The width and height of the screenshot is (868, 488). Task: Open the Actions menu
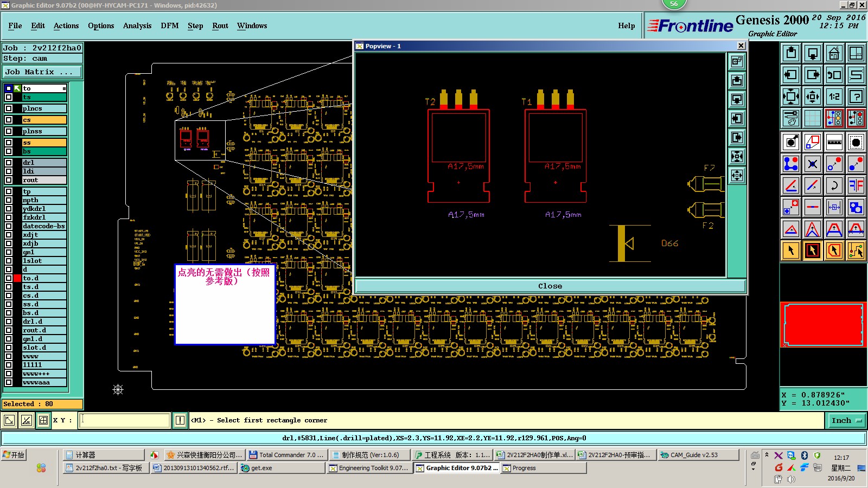66,25
